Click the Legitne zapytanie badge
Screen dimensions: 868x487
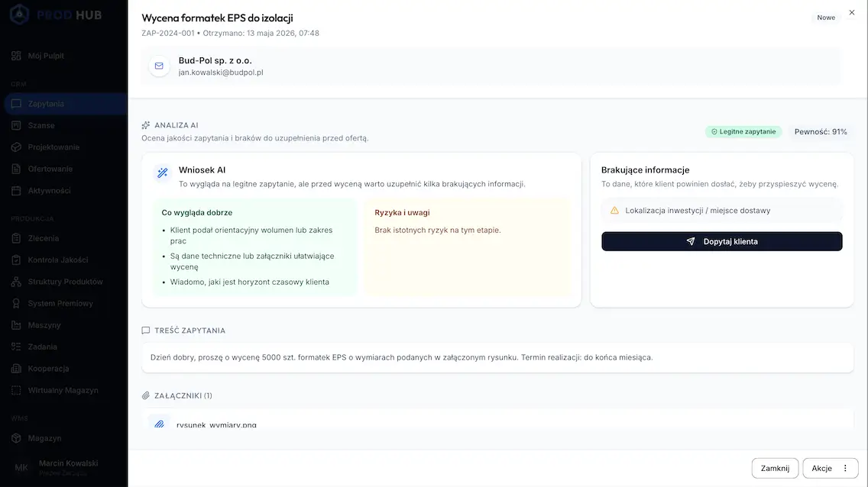point(743,131)
